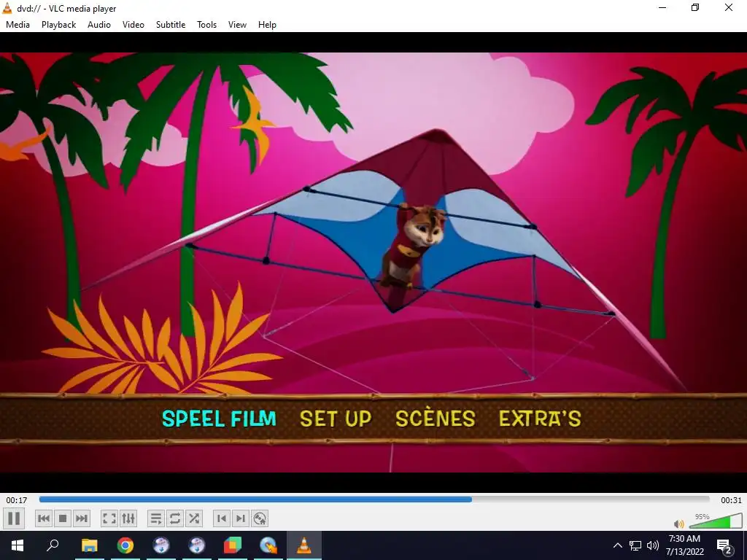Open Windows taskbar search
The width and height of the screenshot is (747, 560).
point(53,545)
